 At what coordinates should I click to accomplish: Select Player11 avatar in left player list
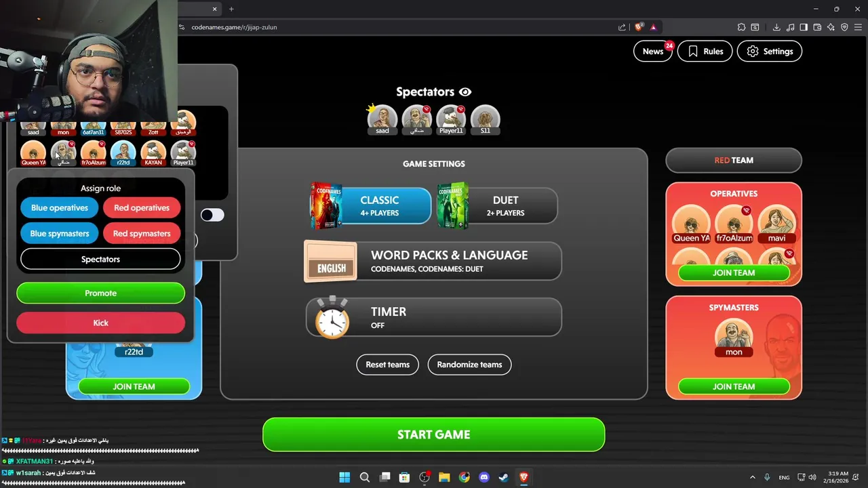pos(183,154)
